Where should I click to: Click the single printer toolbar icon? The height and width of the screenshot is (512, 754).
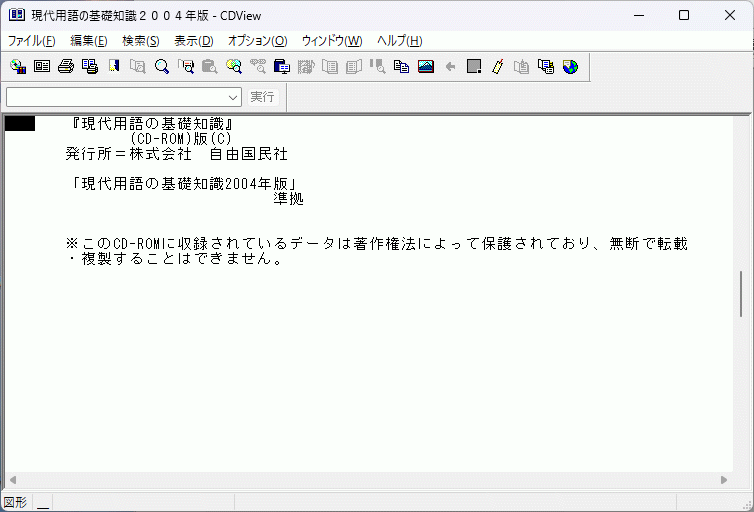pos(66,66)
